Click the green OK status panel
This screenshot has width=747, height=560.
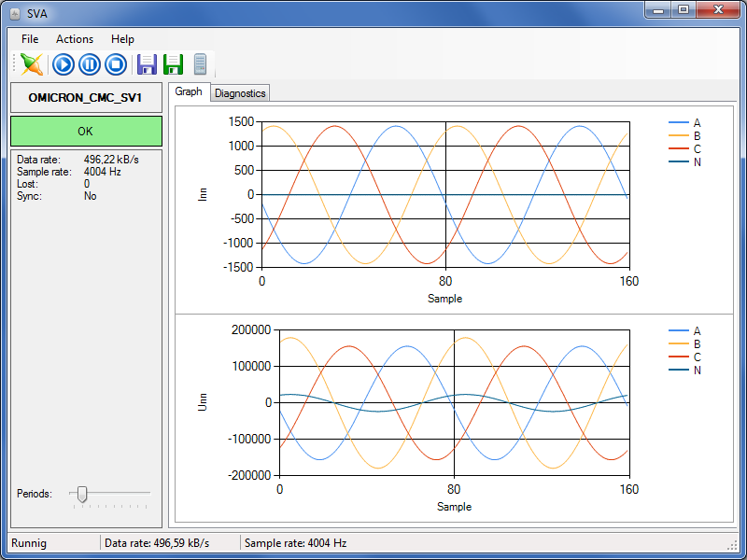pos(86,131)
